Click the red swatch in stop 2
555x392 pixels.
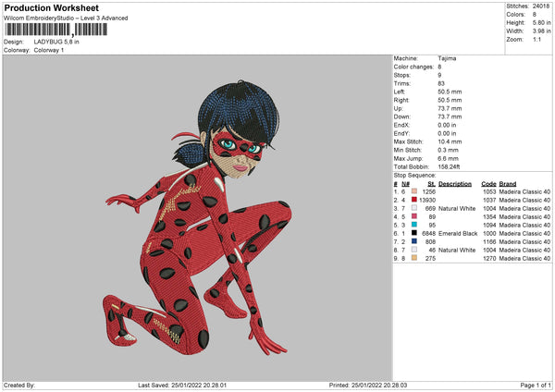tap(414, 200)
